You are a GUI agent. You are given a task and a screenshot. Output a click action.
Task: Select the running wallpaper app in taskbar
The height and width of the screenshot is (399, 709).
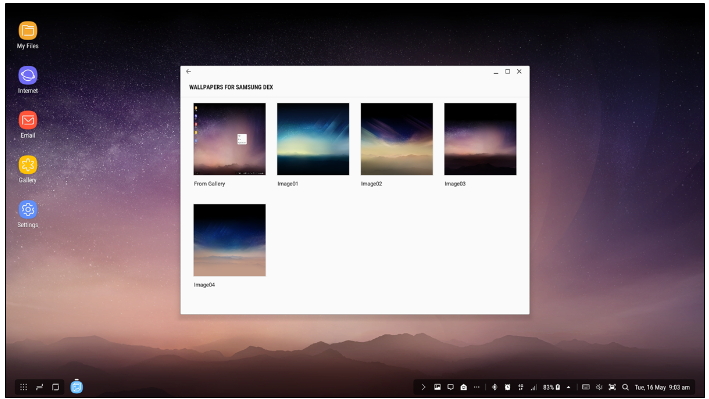pos(77,387)
